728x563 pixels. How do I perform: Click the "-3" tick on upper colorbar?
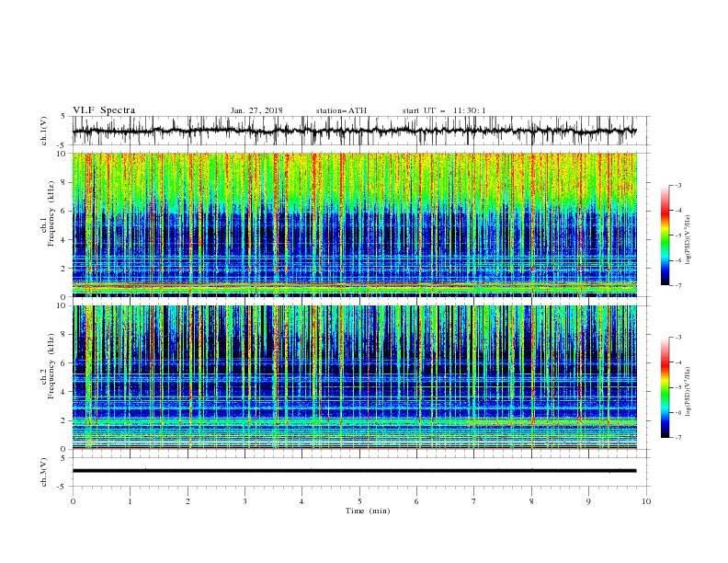point(677,185)
